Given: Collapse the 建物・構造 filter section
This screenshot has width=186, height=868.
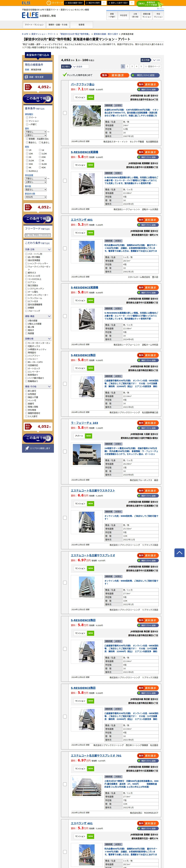Looking at the screenshot, I should [38, 316].
